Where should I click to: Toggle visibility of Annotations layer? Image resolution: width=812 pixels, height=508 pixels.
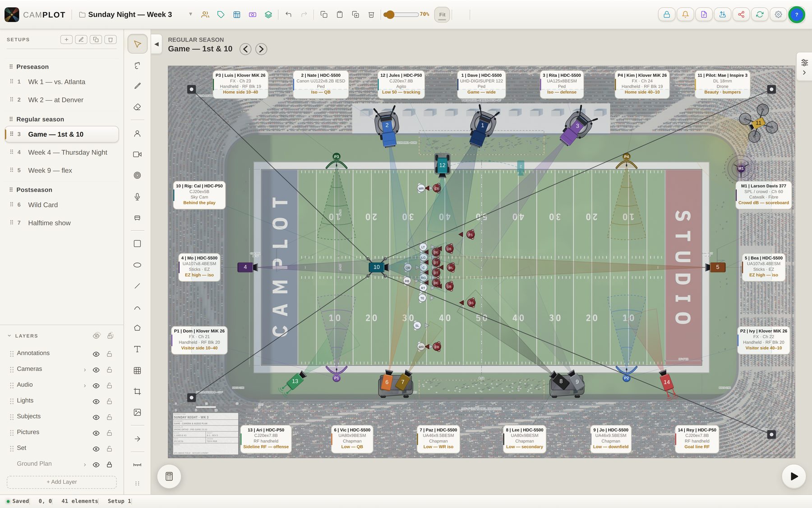click(96, 354)
